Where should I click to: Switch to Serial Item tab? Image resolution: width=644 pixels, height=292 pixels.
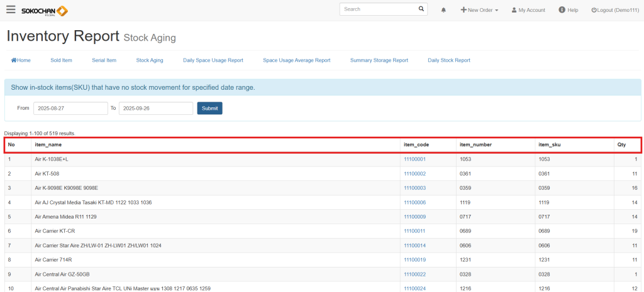click(x=104, y=60)
